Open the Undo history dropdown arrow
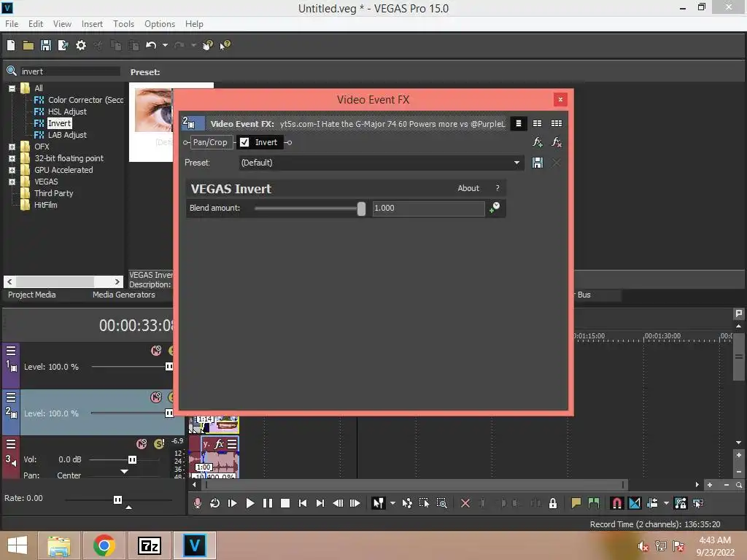Image resolution: width=747 pixels, height=560 pixels. (165, 45)
